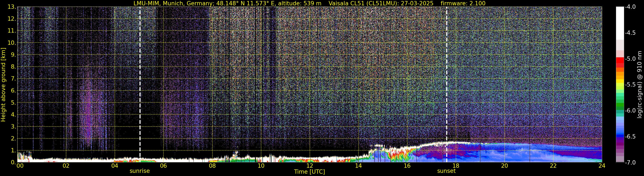644x176 pixels.
Task: Click the colorbar tick label '-6.0'
Action: click(630, 110)
